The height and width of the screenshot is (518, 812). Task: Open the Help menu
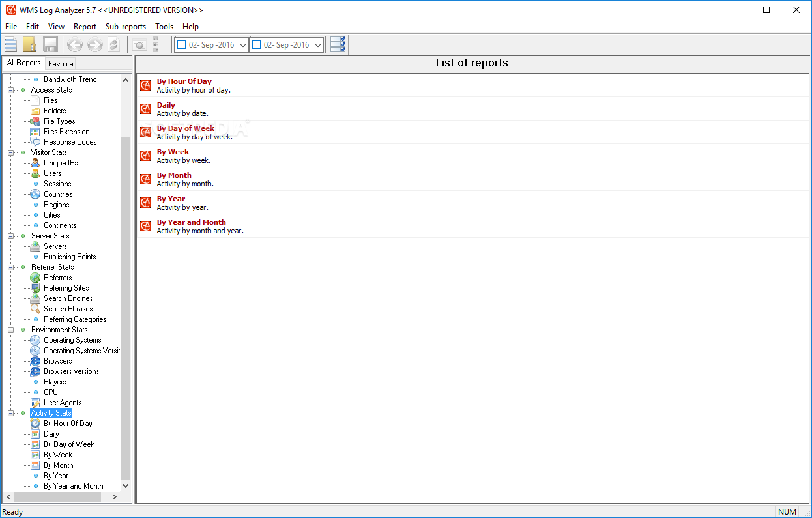pos(190,27)
